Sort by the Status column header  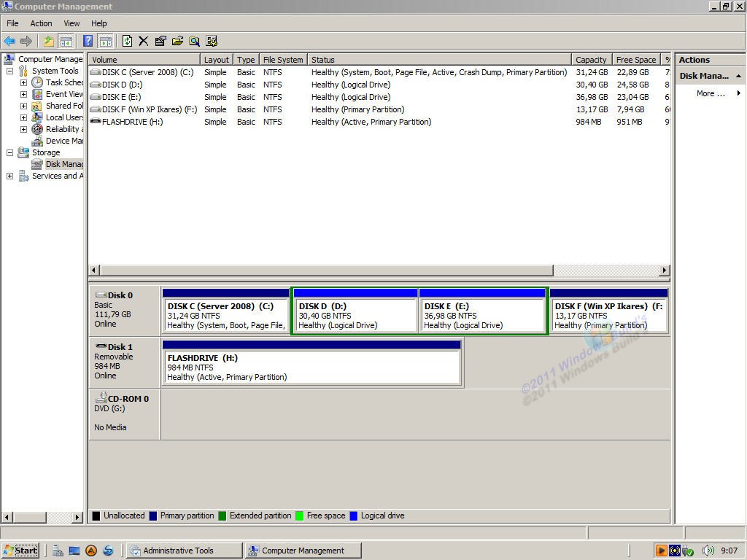coord(439,60)
